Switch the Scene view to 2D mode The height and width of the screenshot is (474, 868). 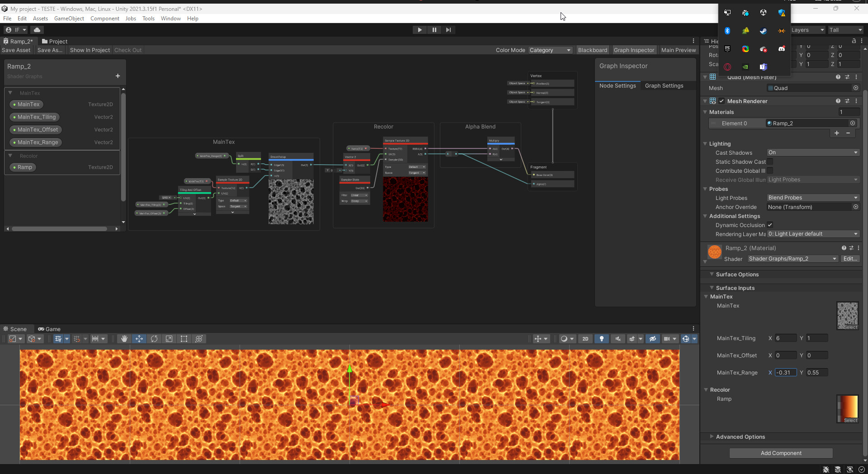pyautogui.click(x=585, y=339)
